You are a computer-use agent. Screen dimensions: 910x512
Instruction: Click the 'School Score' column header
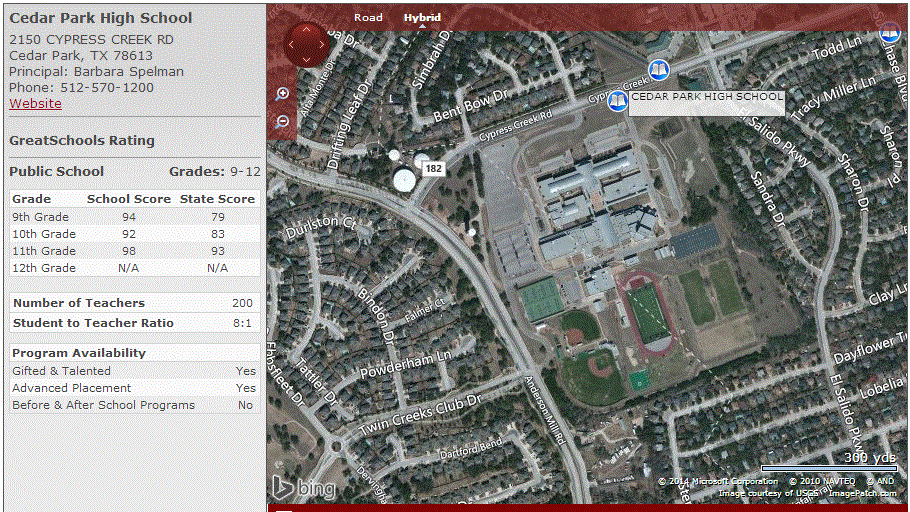129,199
